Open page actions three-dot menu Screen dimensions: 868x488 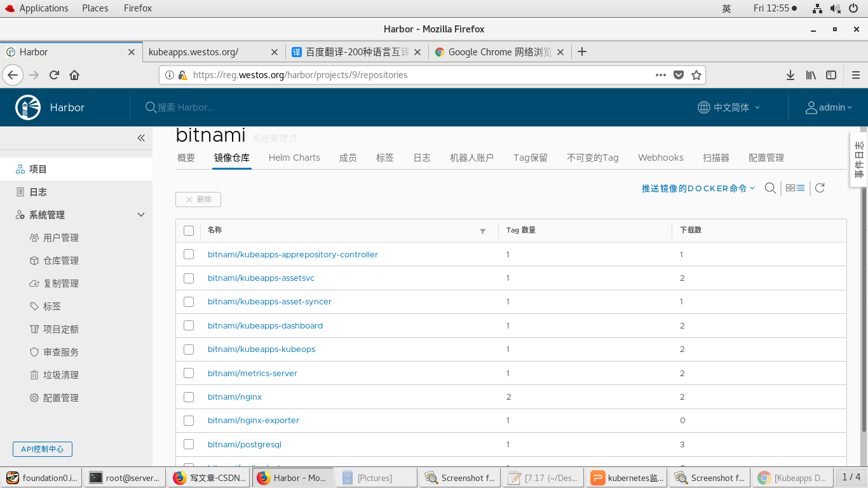point(661,75)
